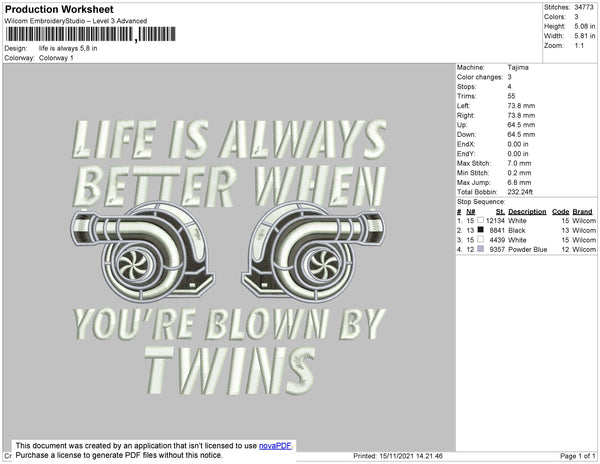Click 'Powder Blue' description in stop 4
600x464 pixels.
527,249
